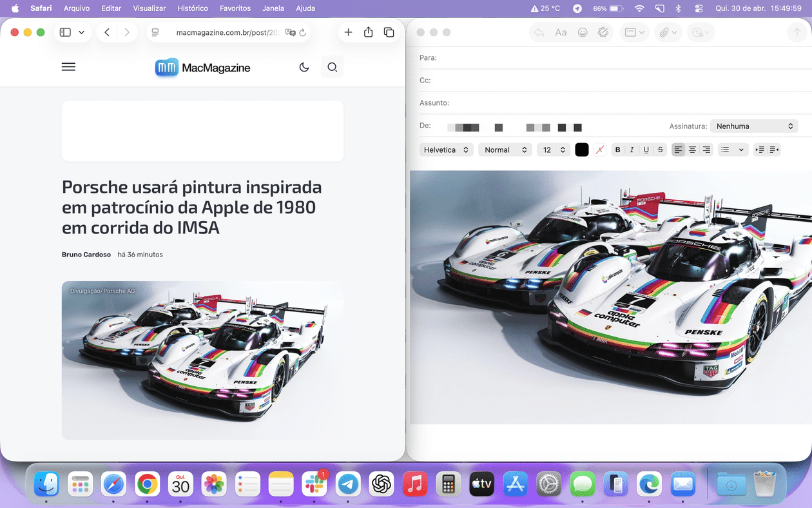Open MacMagazine search
This screenshot has height=508, width=812.
click(x=332, y=67)
